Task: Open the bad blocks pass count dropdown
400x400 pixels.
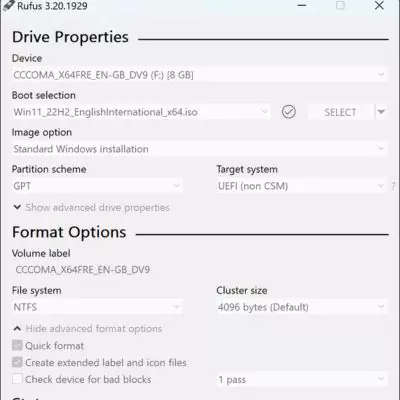Action: (x=302, y=379)
